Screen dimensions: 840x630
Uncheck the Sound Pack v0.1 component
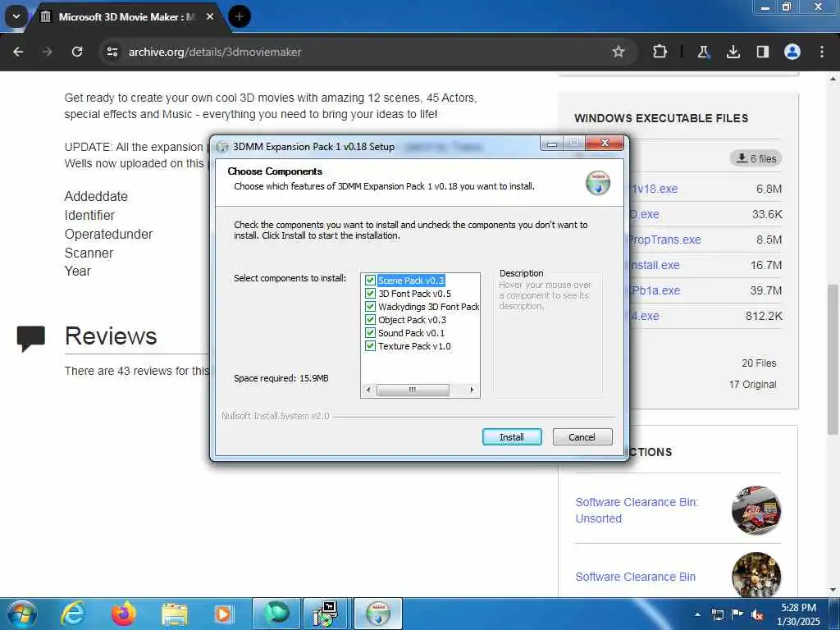370,333
